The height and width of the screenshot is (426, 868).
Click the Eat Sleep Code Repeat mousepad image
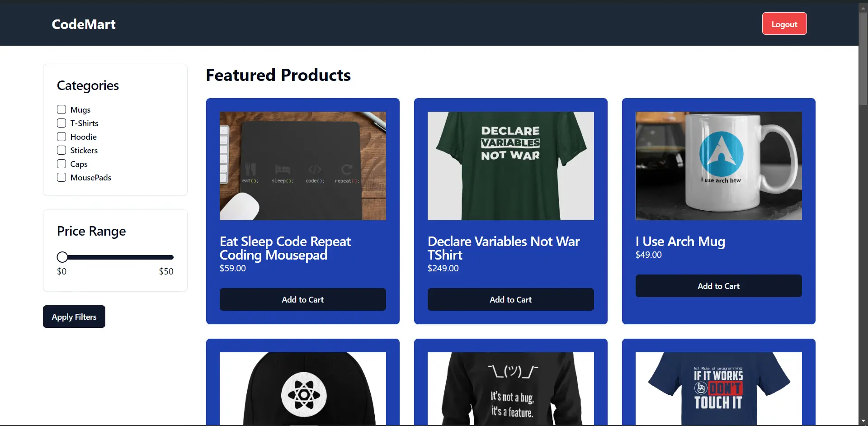pos(302,166)
